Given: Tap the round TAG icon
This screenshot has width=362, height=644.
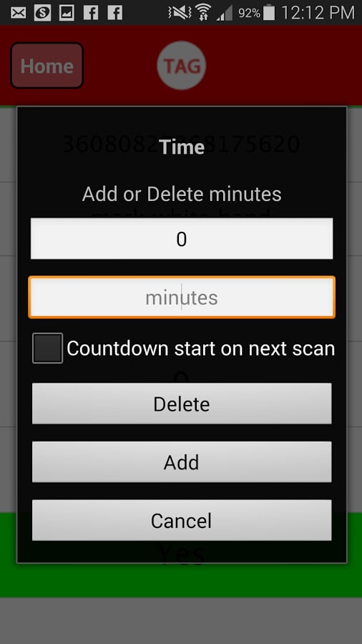Looking at the screenshot, I should 182,65.
